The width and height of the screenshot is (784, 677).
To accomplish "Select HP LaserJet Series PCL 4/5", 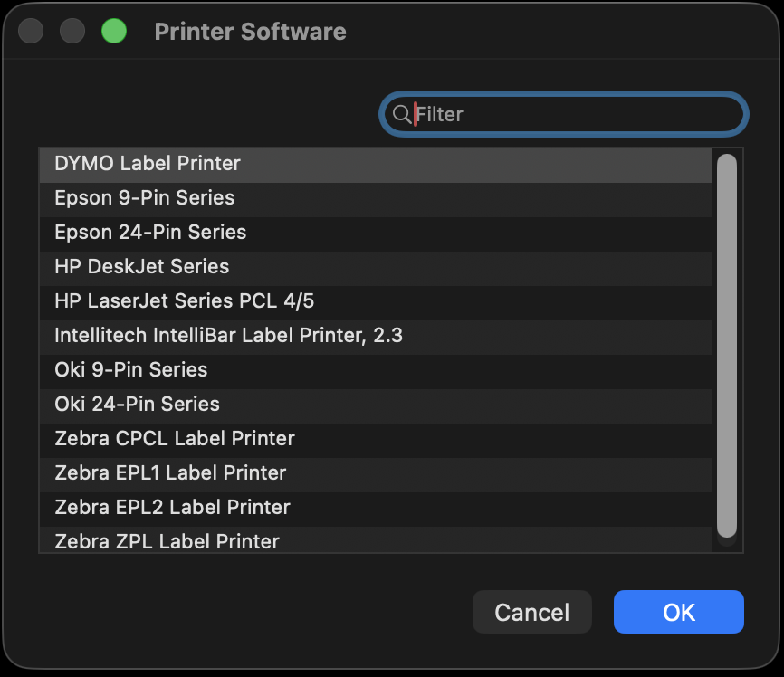I will (184, 301).
